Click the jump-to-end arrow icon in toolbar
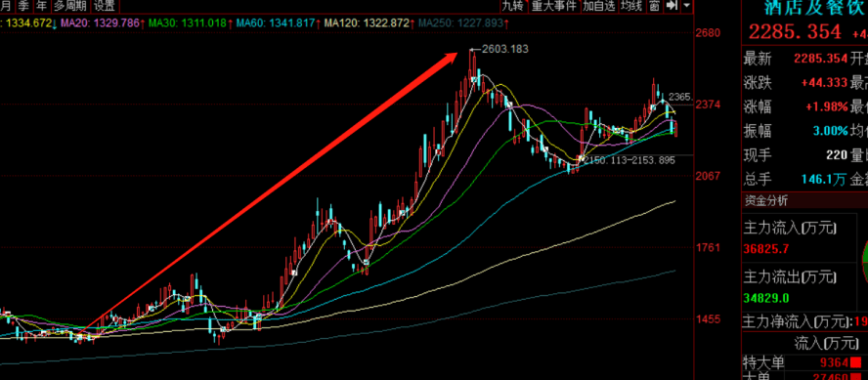The image size is (868, 380). tap(673, 6)
